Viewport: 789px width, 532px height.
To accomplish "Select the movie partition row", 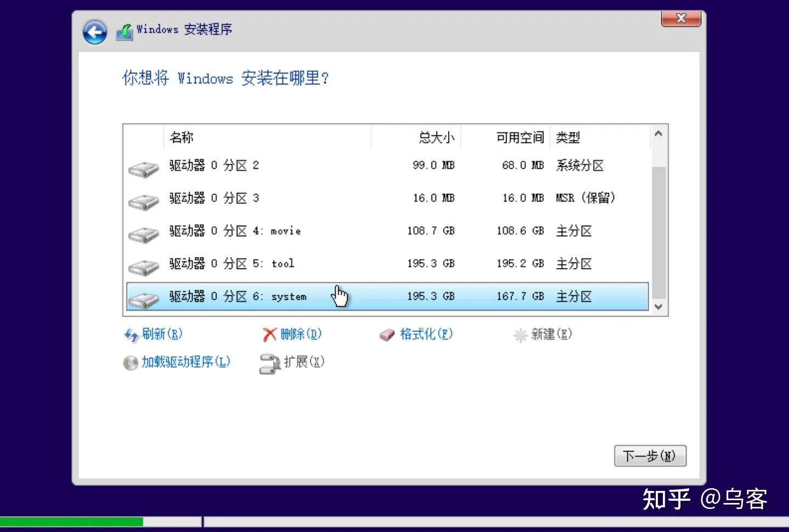I will (384, 231).
